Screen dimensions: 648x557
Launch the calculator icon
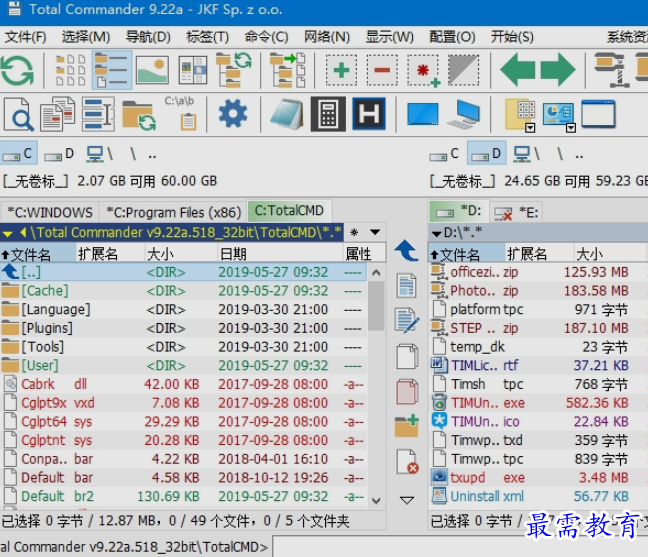(x=328, y=114)
